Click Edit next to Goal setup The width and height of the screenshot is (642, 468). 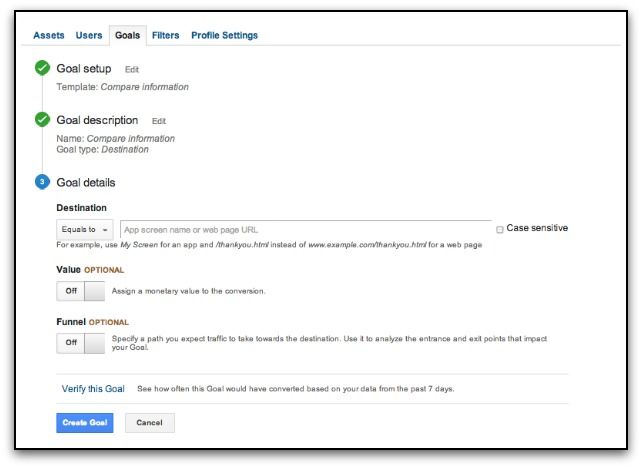[132, 70]
